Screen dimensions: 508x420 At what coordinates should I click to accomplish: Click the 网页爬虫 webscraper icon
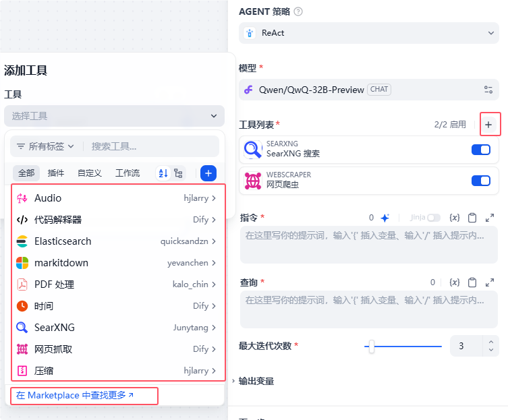click(253, 181)
